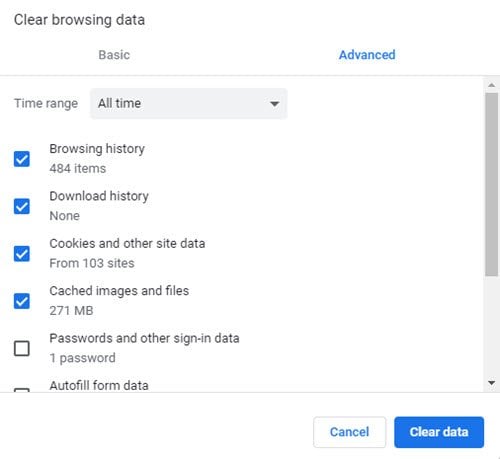Select the Advanced tab
The width and height of the screenshot is (500, 459).
(367, 55)
